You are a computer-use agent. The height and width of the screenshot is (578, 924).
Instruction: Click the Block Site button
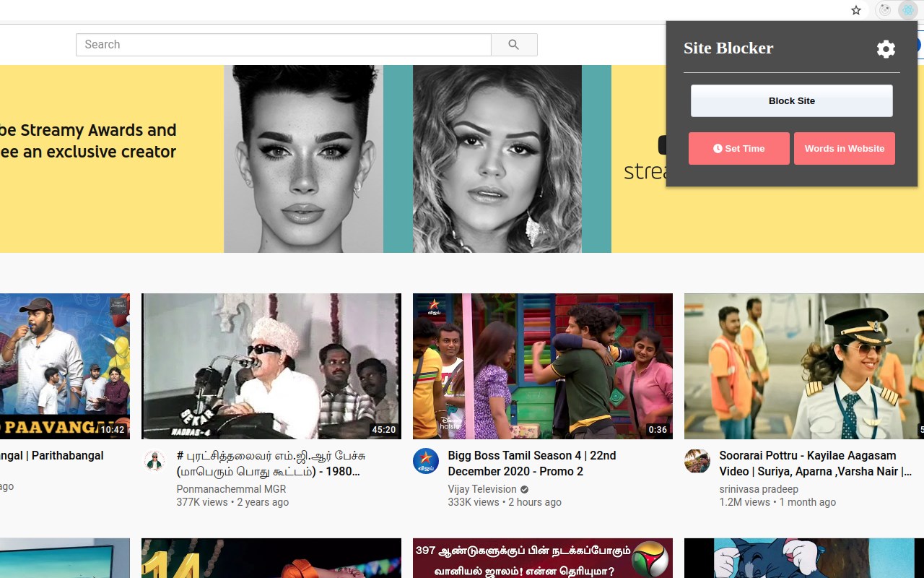[x=792, y=101]
